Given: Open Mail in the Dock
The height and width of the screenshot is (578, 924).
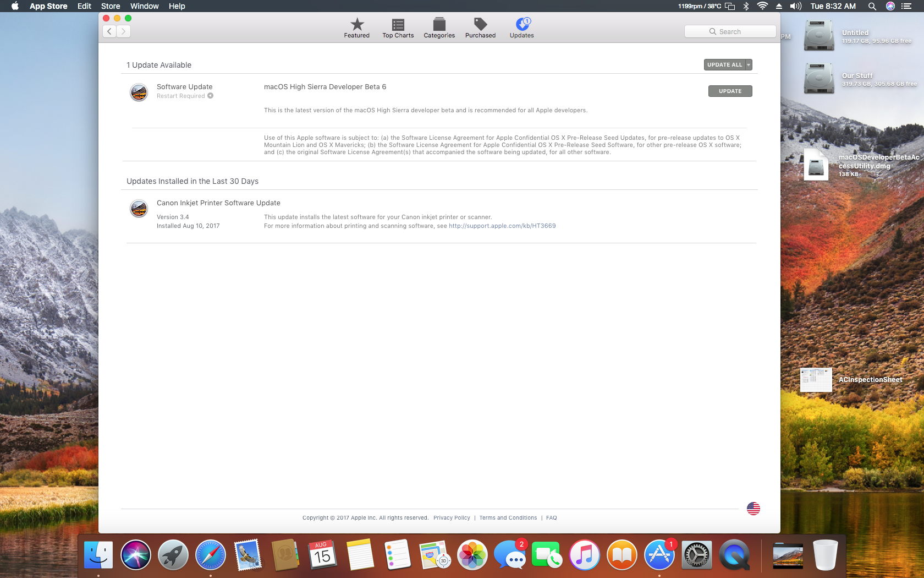Looking at the screenshot, I should [248, 554].
